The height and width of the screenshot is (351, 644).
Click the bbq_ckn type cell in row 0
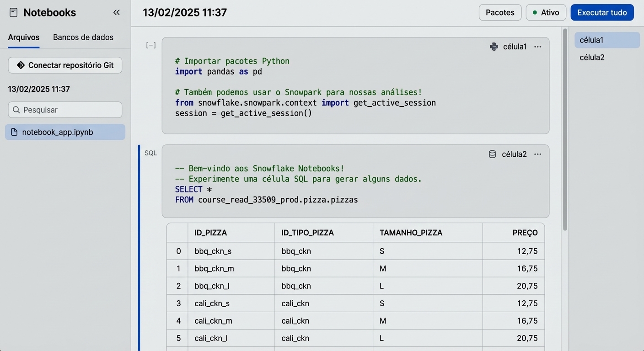[x=324, y=251]
